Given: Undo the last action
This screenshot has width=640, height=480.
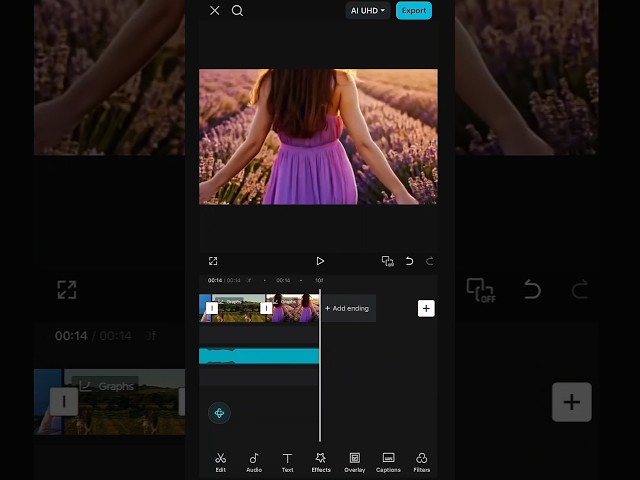Looking at the screenshot, I should click(x=409, y=261).
